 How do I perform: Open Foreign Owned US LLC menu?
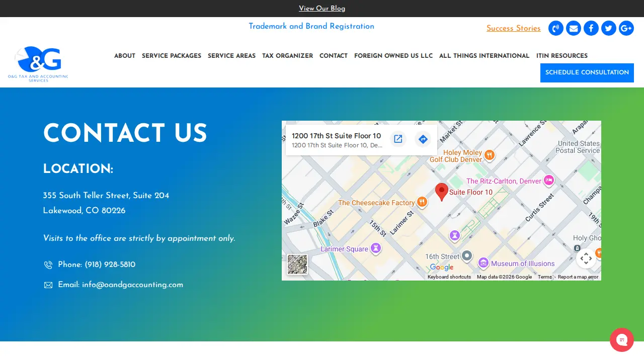click(393, 56)
